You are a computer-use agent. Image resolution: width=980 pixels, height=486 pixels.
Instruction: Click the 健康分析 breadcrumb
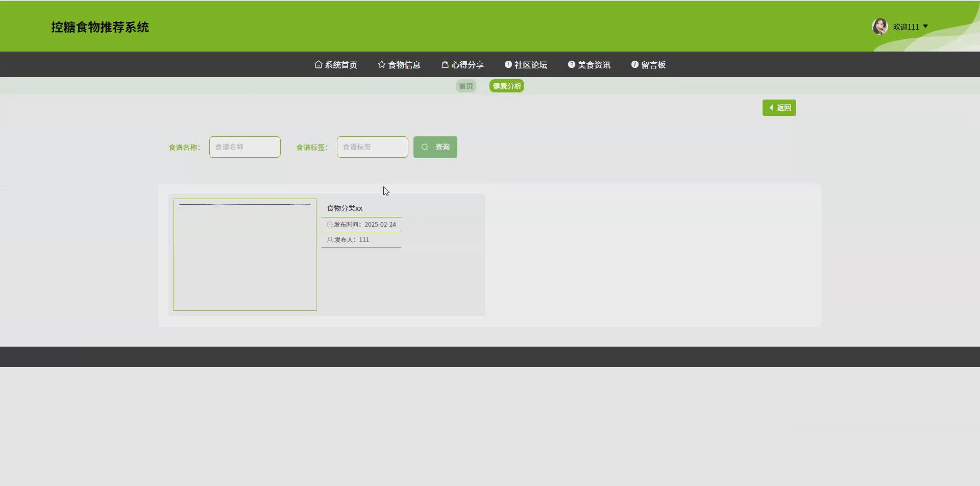click(x=507, y=86)
